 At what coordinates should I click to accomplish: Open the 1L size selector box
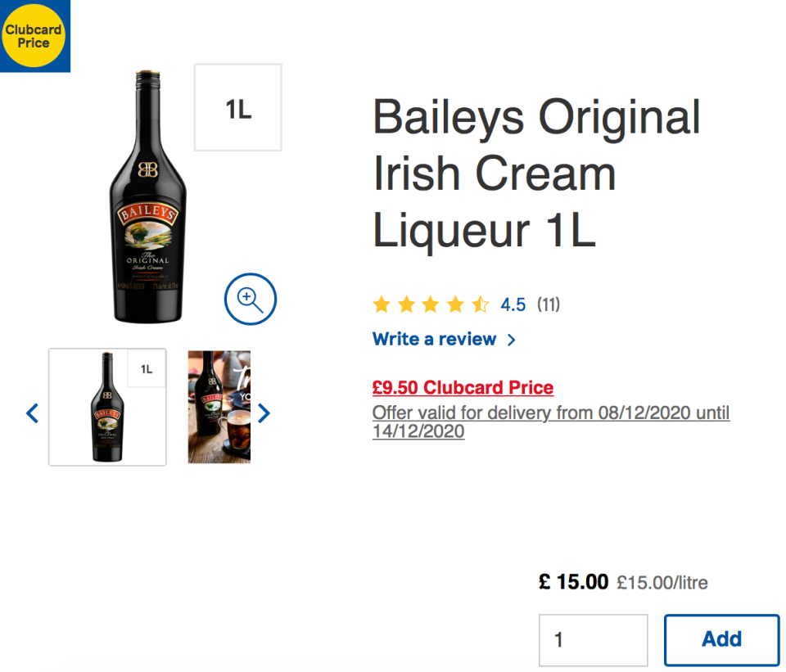[237, 106]
